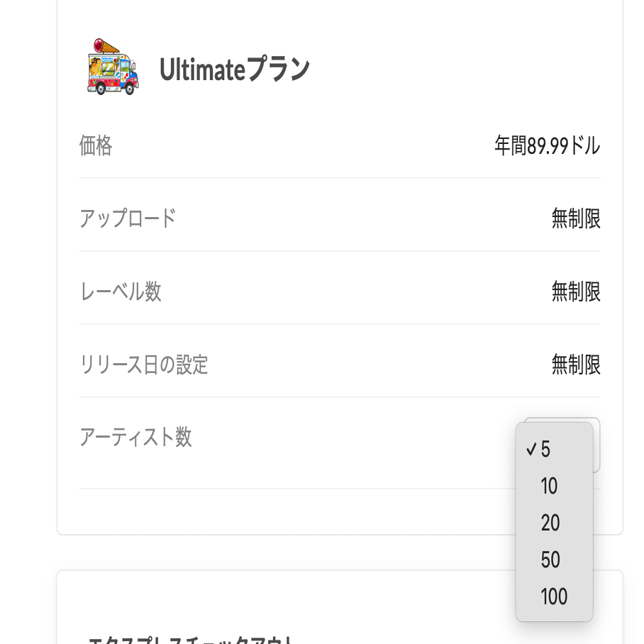Click 無制限 in the アップロード row
The width and height of the screenshot is (644, 644).
coord(576,218)
